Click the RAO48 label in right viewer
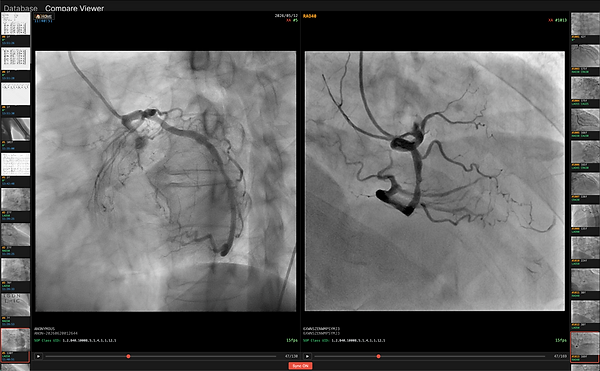The height and width of the screenshot is (371, 600). pyautogui.click(x=310, y=16)
